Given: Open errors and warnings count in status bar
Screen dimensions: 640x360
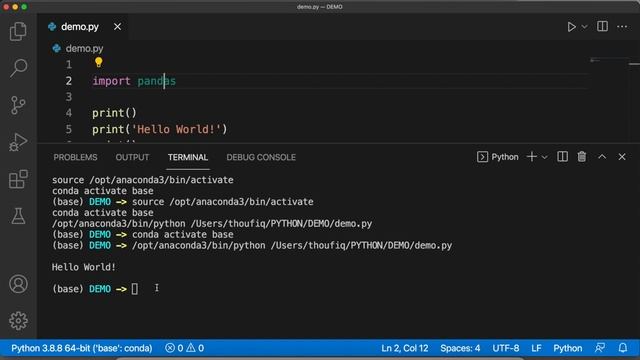Looking at the screenshot, I should point(184,348).
